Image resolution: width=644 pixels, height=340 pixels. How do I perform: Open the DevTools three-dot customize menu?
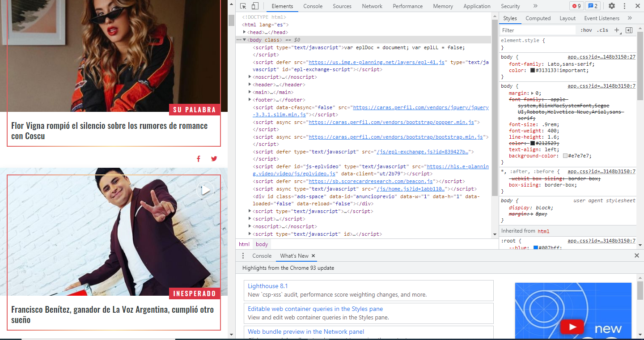(624, 6)
